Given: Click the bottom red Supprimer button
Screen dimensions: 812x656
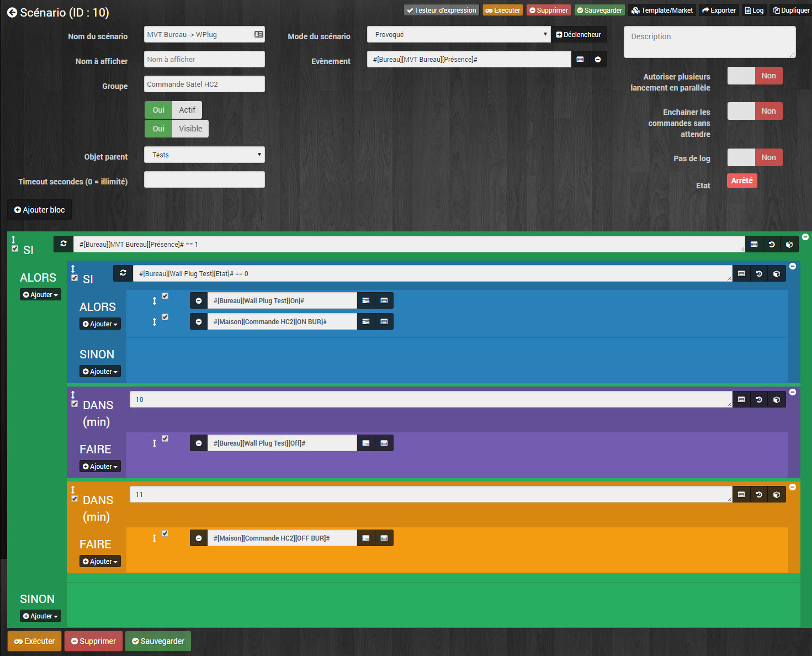Looking at the screenshot, I should tap(93, 641).
